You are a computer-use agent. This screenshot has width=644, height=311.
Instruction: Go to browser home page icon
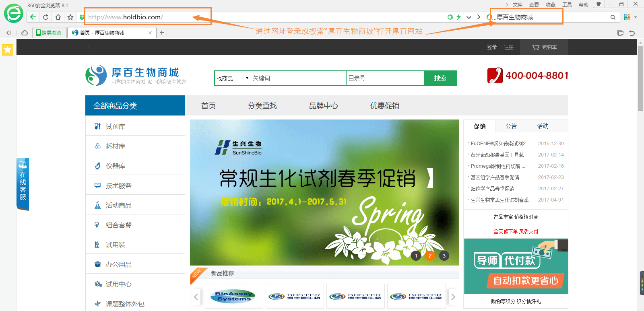58,17
